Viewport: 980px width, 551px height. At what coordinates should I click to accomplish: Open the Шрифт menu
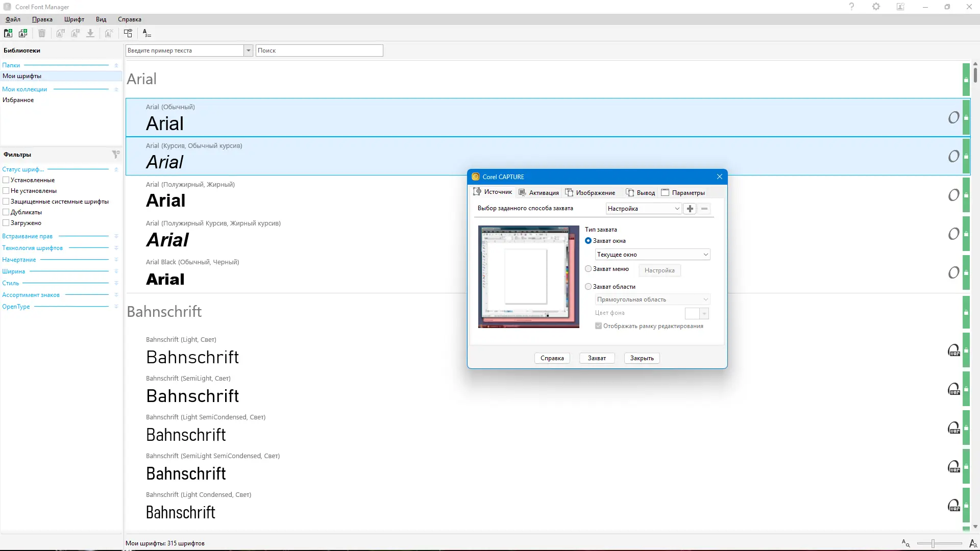coord(74,19)
